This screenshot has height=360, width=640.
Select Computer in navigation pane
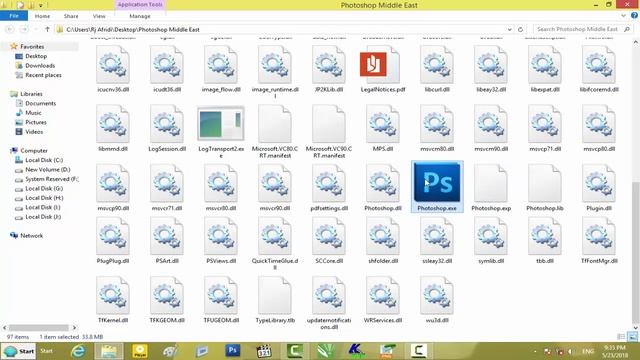coord(34,151)
